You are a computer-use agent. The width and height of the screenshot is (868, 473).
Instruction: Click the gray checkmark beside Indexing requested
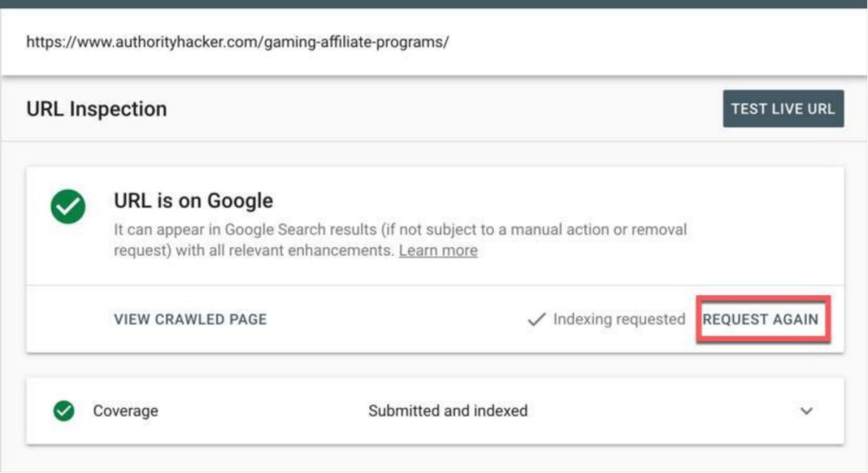[536, 319]
